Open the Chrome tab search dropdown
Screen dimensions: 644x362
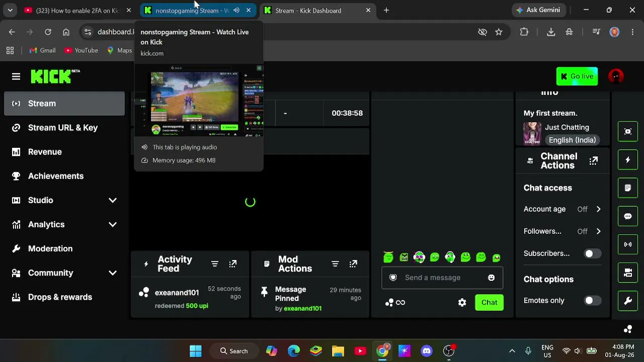coord(10,11)
